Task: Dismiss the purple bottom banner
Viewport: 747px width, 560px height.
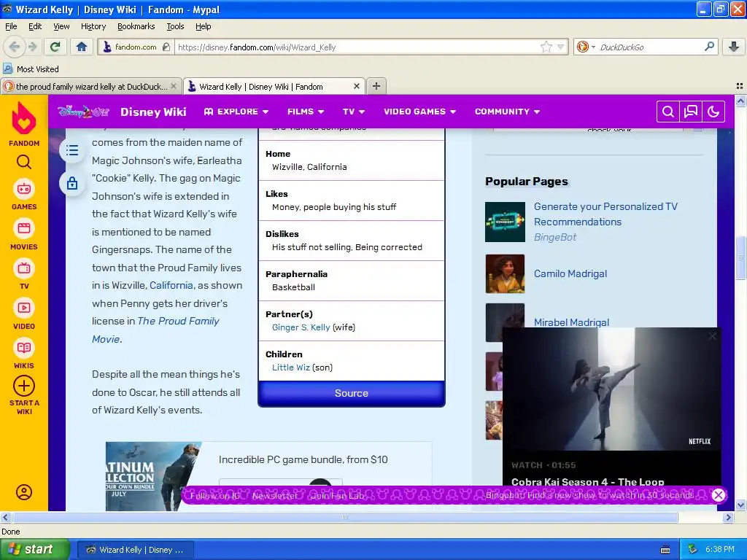Action: coord(719,495)
